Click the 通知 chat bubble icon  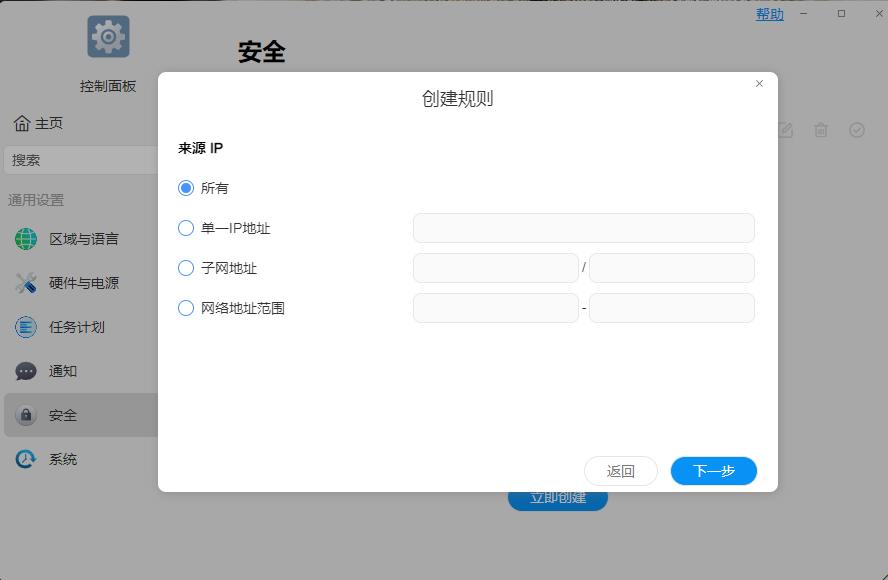(x=23, y=371)
